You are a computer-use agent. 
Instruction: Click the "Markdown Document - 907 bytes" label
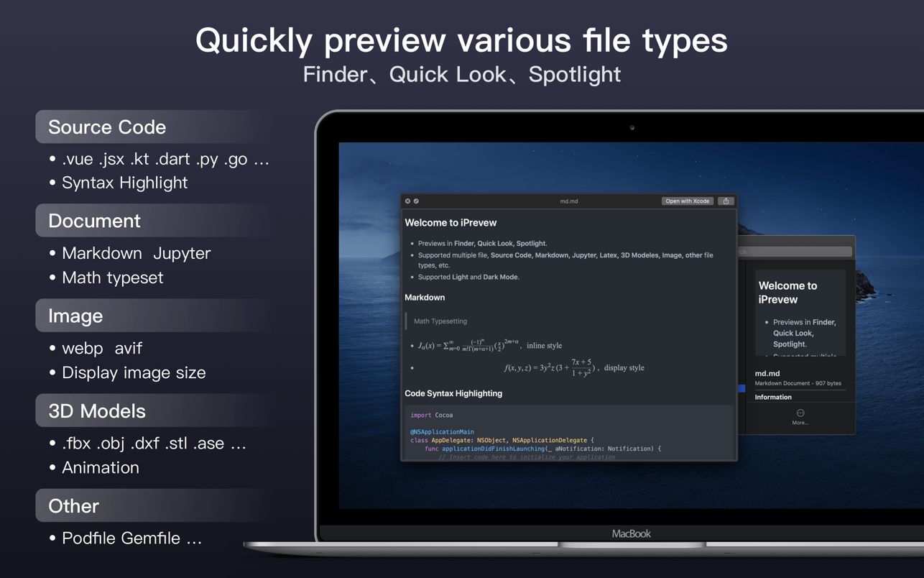point(798,382)
